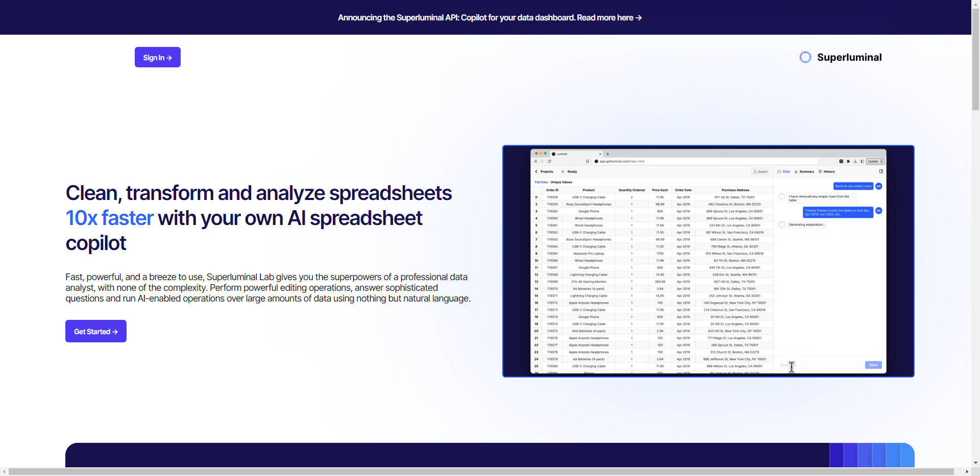The width and height of the screenshot is (980, 476).
Task: Click the blue "10x faster" heading text
Action: click(109, 218)
